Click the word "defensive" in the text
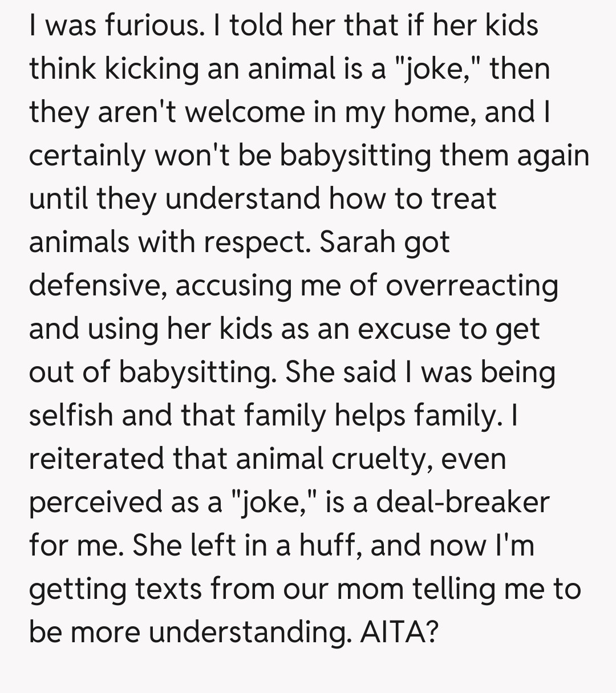The height and width of the screenshot is (693, 616). click(98, 286)
